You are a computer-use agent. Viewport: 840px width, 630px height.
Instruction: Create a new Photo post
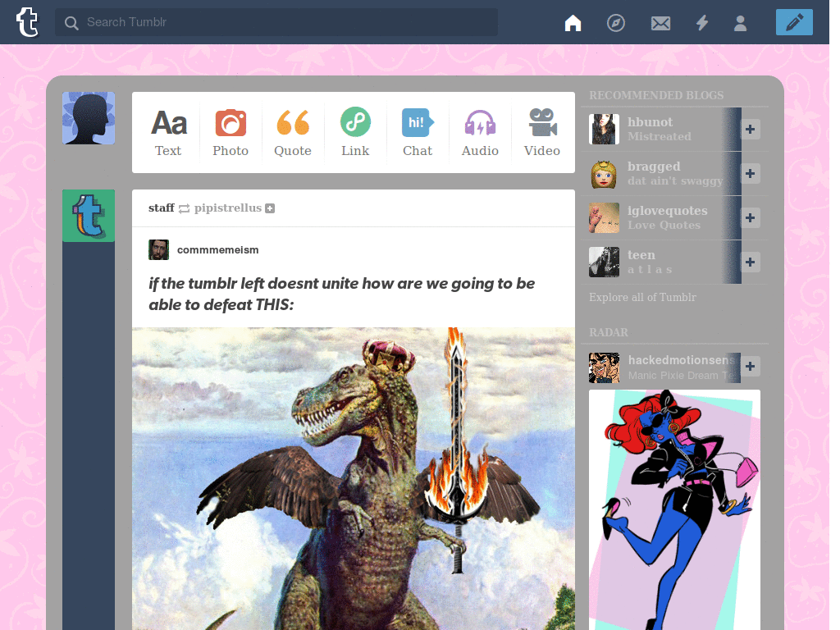click(x=231, y=132)
